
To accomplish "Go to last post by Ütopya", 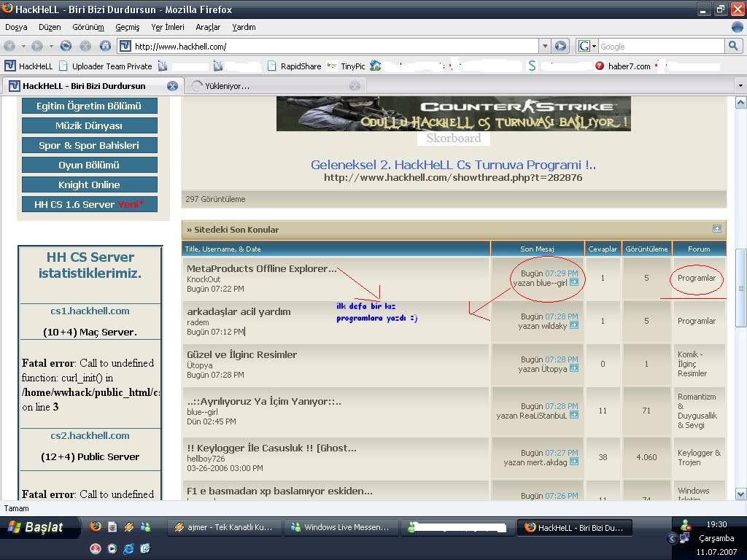I will pyautogui.click(x=574, y=368).
